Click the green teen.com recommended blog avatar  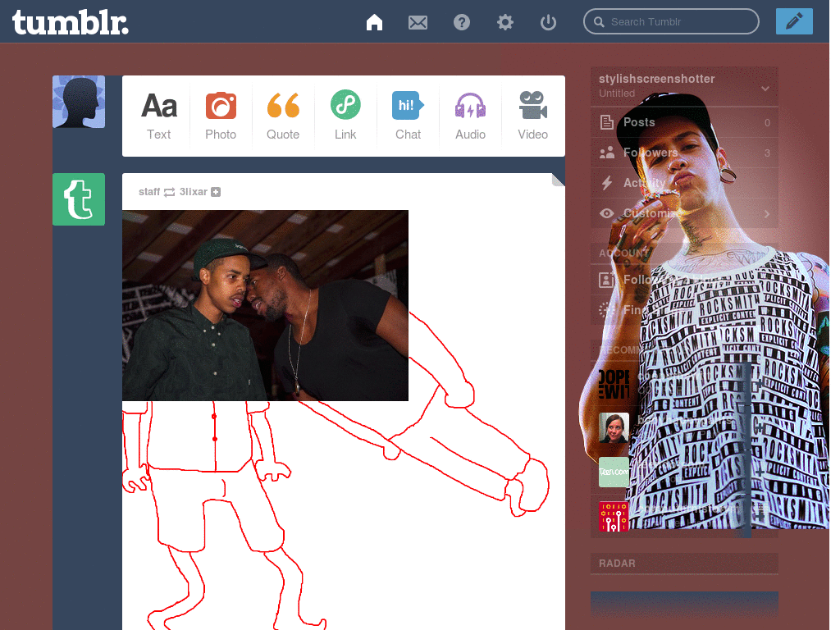[x=614, y=472]
